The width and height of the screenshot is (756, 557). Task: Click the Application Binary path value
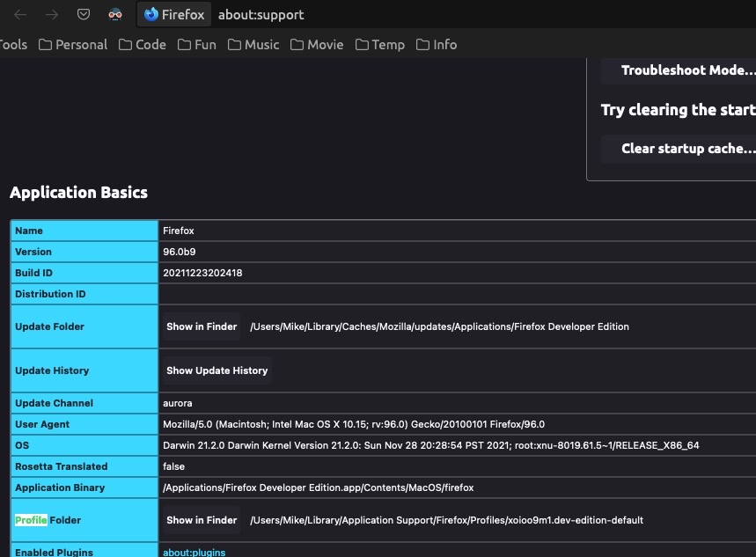click(319, 487)
